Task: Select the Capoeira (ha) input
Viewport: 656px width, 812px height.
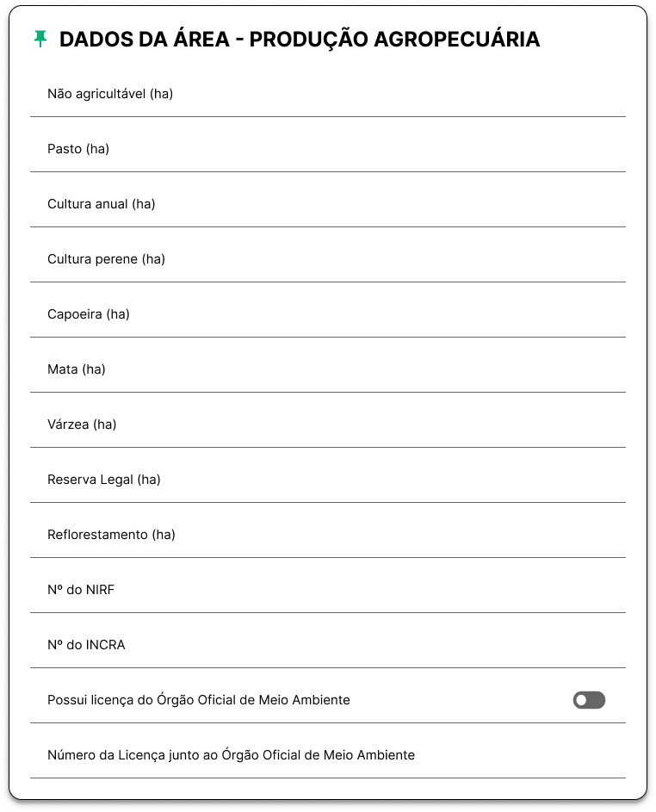Action: (328, 314)
